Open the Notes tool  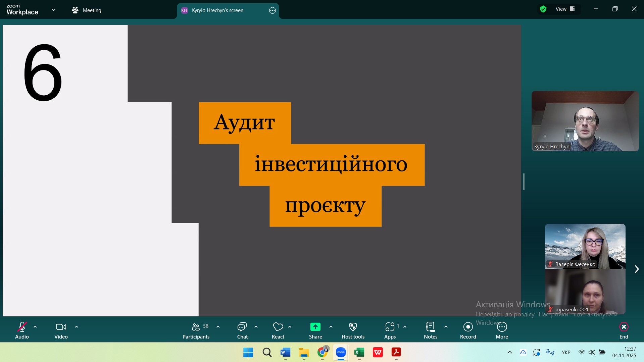[x=430, y=330]
